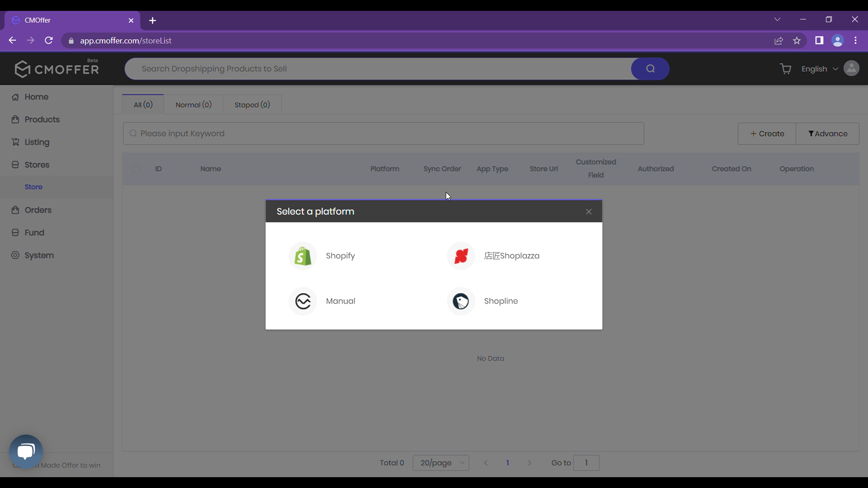This screenshot has height=488, width=868.
Task: Click the CMOffer home logo icon
Action: tap(23, 69)
